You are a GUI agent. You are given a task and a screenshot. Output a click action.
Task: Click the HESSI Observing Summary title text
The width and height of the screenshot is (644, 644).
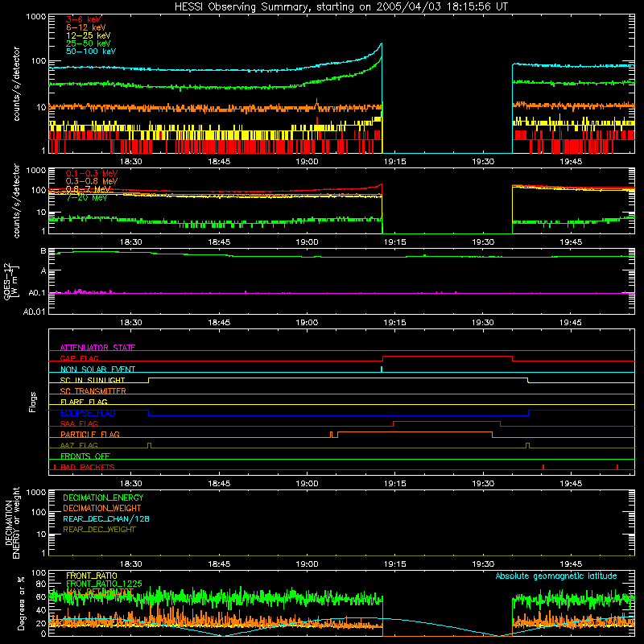pyautogui.click(x=341, y=7)
